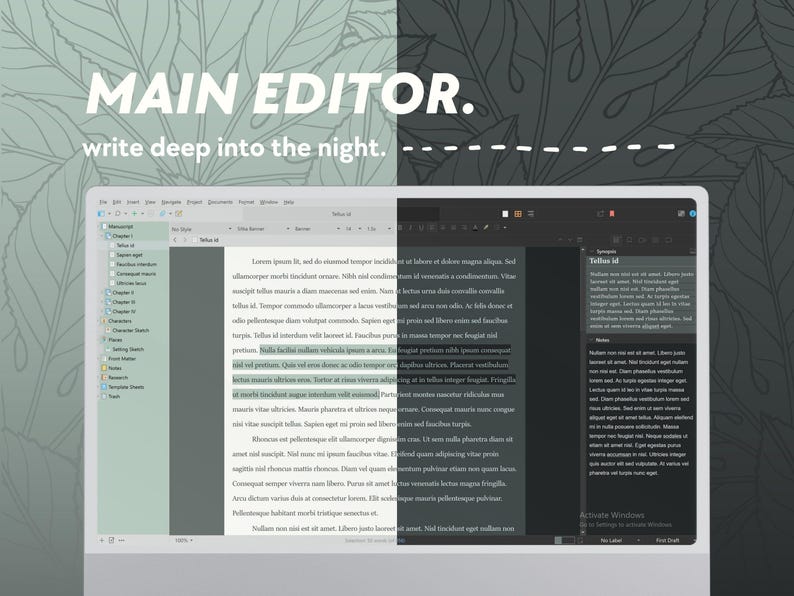
Task: Switch to corkboard view mode
Action: click(518, 214)
